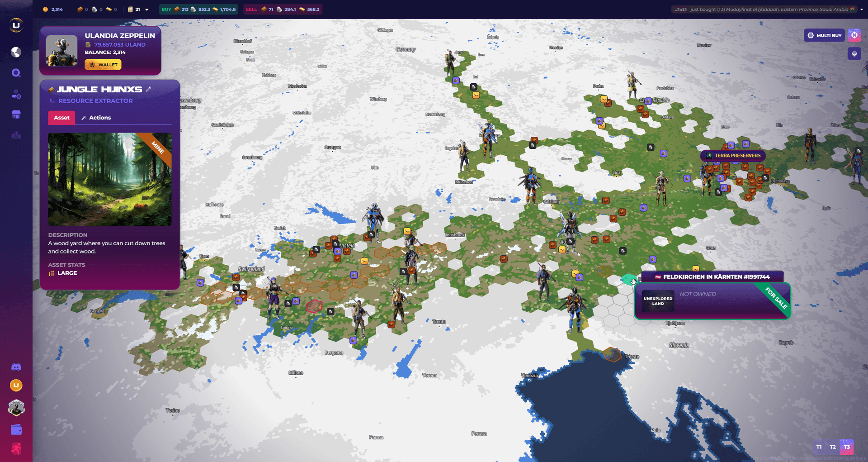Click the Jungle Hijinxs forest thumbnail
The image size is (868, 462).
click(110, 179)
